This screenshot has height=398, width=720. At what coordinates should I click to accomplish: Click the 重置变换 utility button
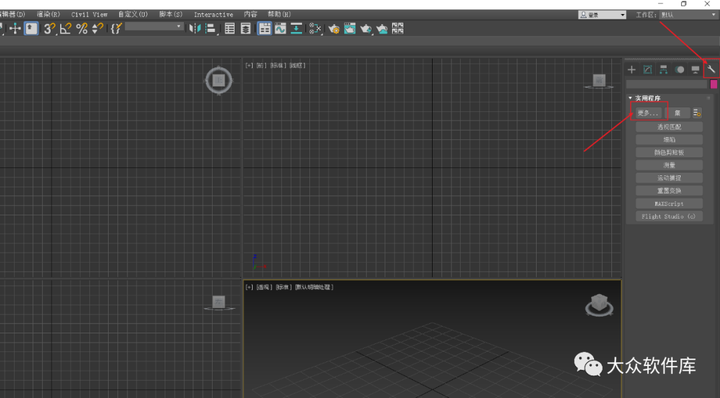tap(669, 191)
